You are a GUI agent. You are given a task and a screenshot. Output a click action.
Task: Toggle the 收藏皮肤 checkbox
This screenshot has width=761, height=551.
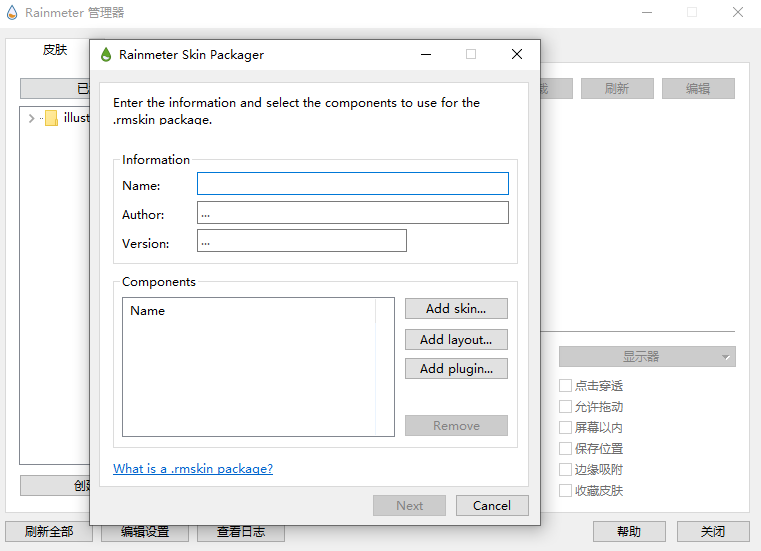tap(565, 490)
